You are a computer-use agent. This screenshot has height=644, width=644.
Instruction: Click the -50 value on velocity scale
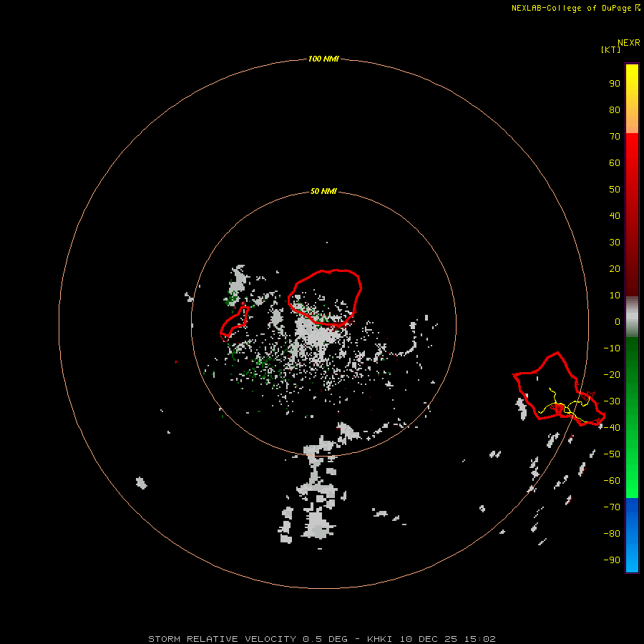(x=612, y=454)
